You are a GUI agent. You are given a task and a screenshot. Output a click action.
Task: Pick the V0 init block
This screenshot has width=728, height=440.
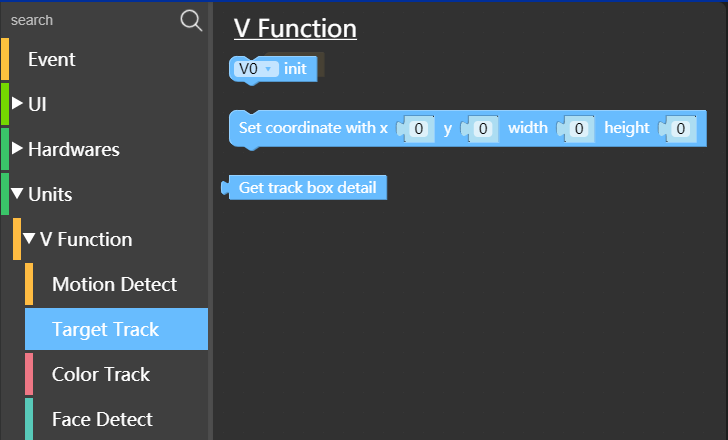point(296,69)
